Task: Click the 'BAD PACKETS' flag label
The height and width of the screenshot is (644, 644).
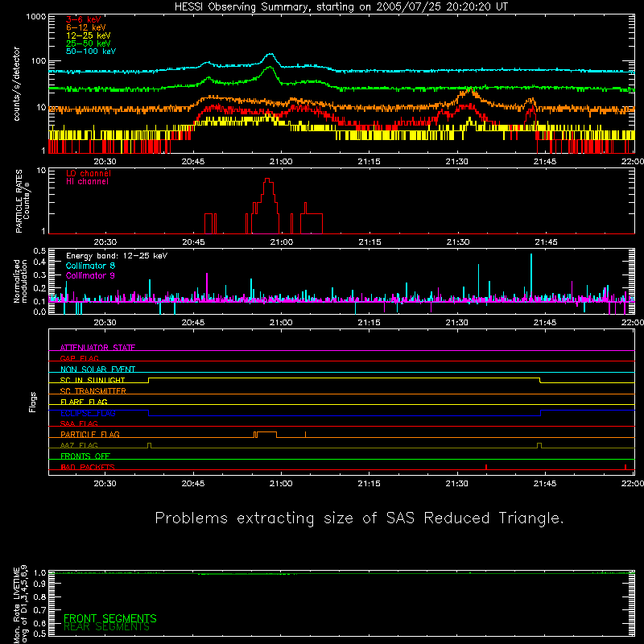Action: click(88, 467)
